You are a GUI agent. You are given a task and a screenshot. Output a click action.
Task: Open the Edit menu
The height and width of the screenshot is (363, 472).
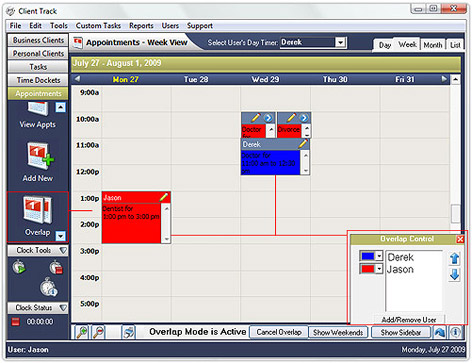(x=35, y=26)
